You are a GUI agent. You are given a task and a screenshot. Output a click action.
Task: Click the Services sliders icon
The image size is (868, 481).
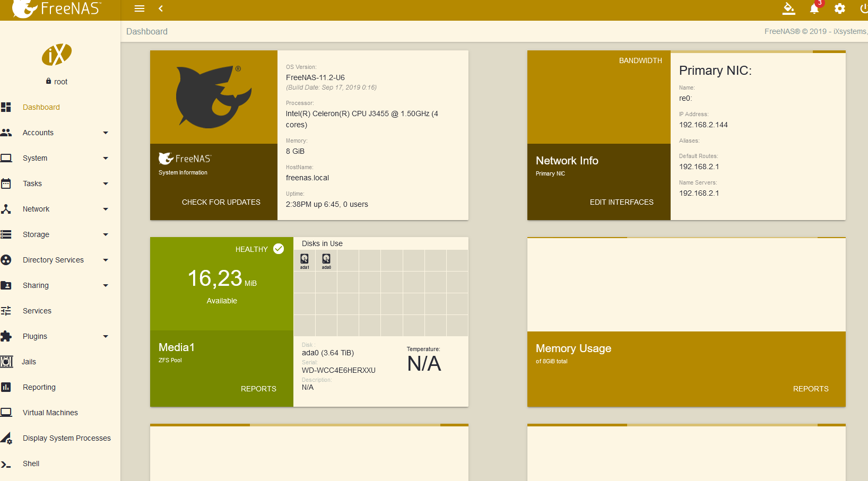pos(6,311)
